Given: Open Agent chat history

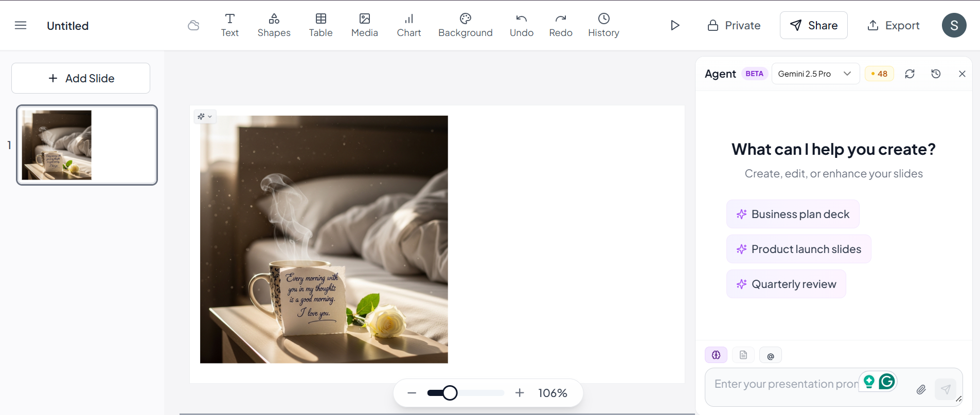Looking at the screenshot, I should tap(936, 74).
